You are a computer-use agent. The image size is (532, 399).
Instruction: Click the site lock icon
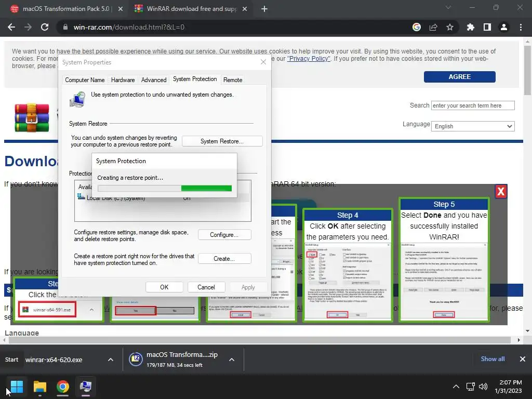pos(65,27)
